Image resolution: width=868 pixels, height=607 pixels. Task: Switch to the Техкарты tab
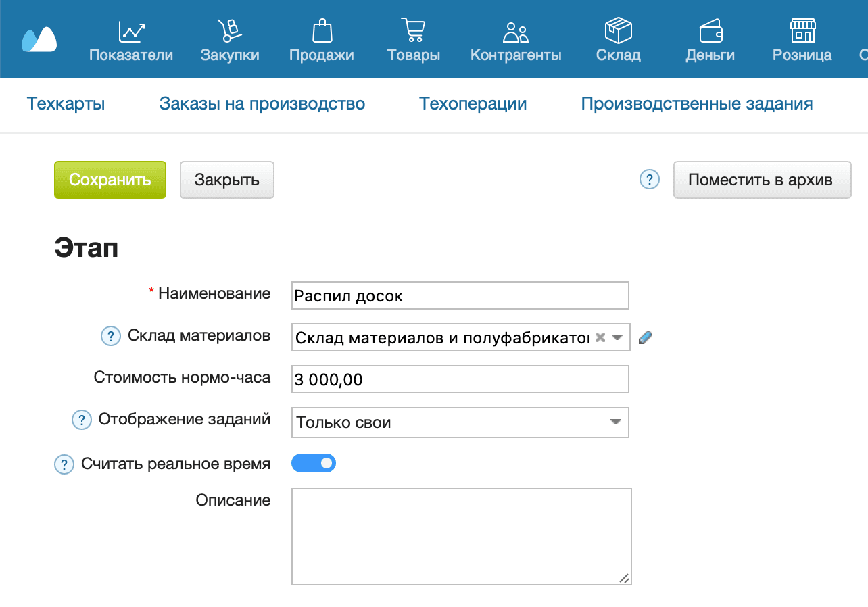click(x=65, y=103)
